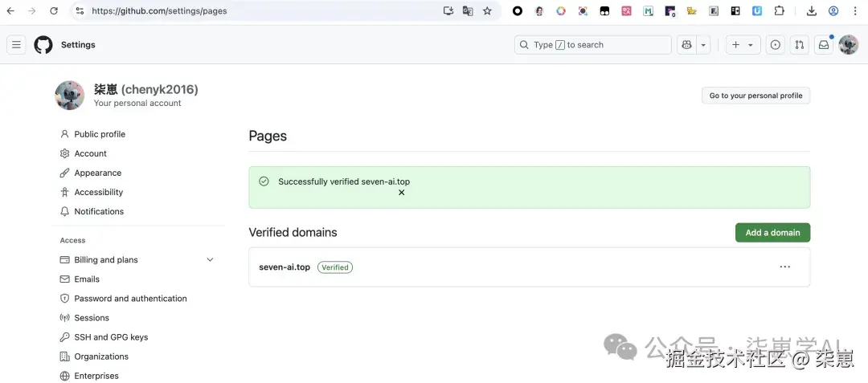Click Go to your personal profile
The height and width of the screenshot is (383, 868).
pyautogui.click(x=755, y=96)
